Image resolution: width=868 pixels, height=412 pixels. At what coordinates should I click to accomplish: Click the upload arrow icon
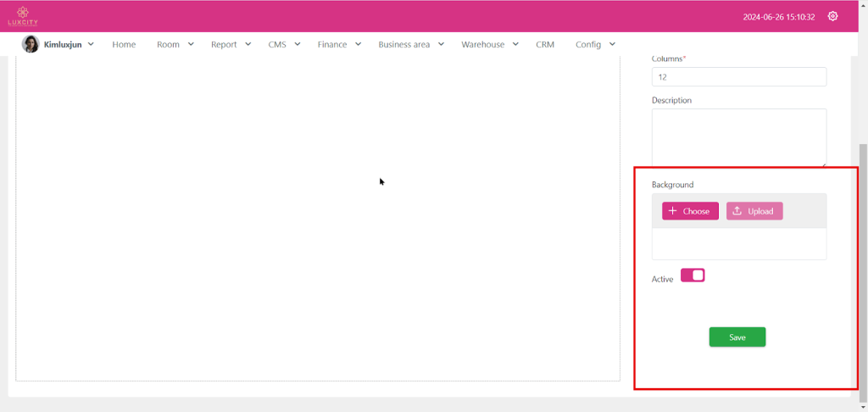tap(737, 211)
